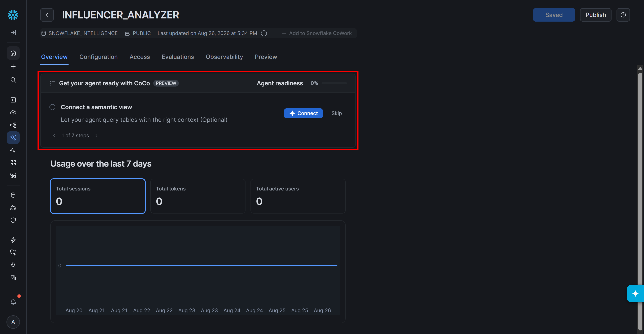Open the activity monitoring pulse icon
Image resolution: width=644 pixels, height=334 pixels.
point(13,150)
